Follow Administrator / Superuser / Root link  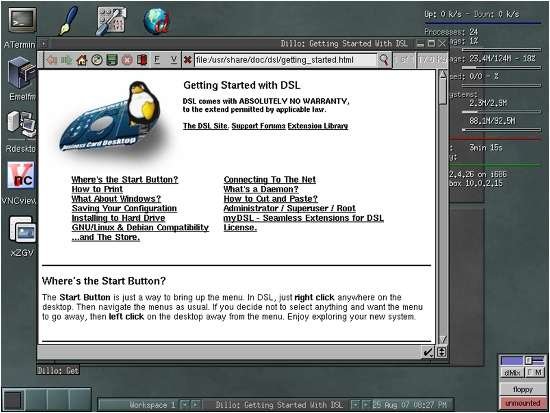[x=290, y=208]
